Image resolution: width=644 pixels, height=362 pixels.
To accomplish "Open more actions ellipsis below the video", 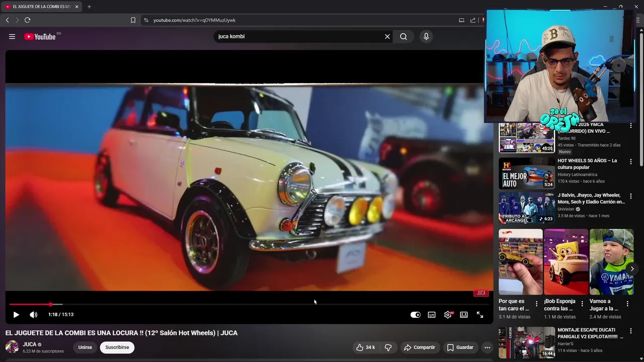I will tap(487, 347).
